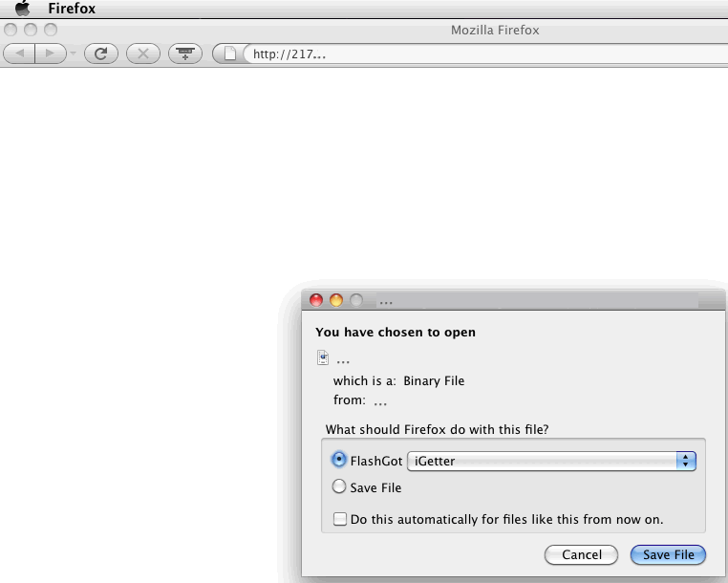Image resolution: width=728 pixels, height=583 pixels.
Task: Confirm with the blue Save File button
Action: (668, 554)
